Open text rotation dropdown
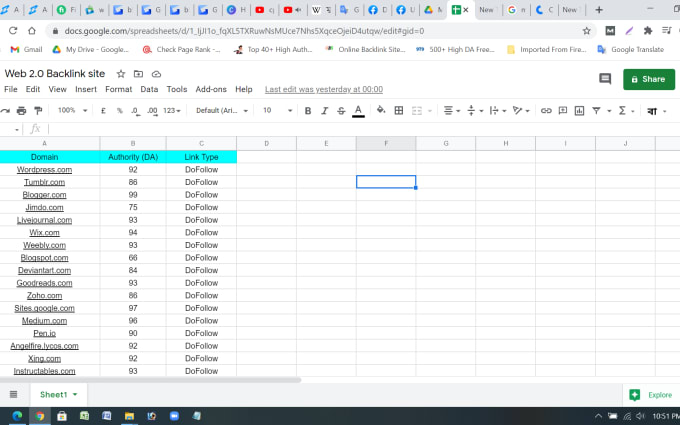 click(x=521, y=111)
